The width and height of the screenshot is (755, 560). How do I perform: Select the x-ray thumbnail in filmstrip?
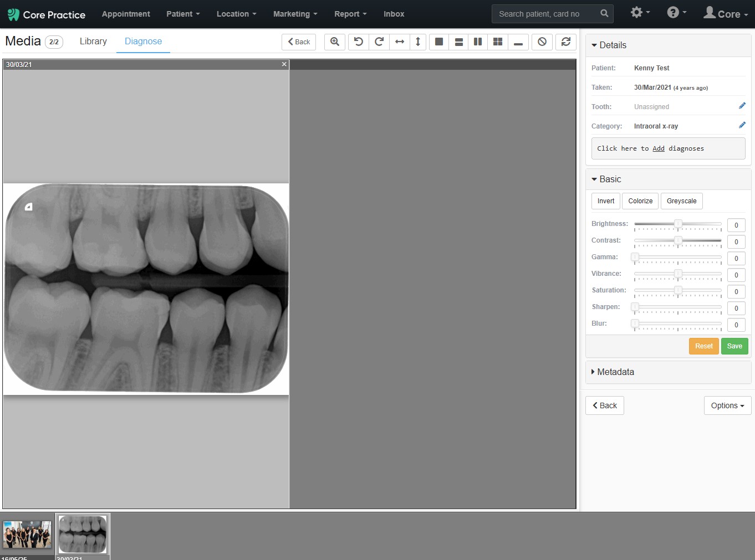[x=83, y=535]
